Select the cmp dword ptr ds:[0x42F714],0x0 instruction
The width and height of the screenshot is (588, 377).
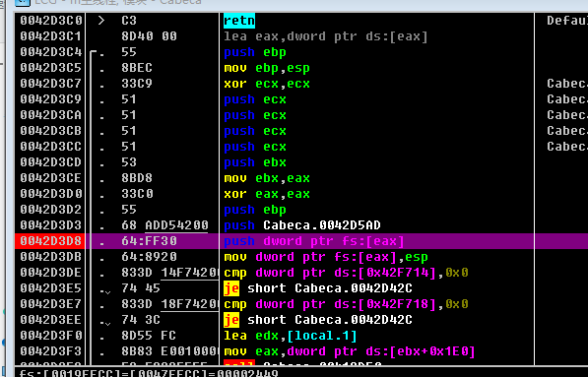pos(346,273)
